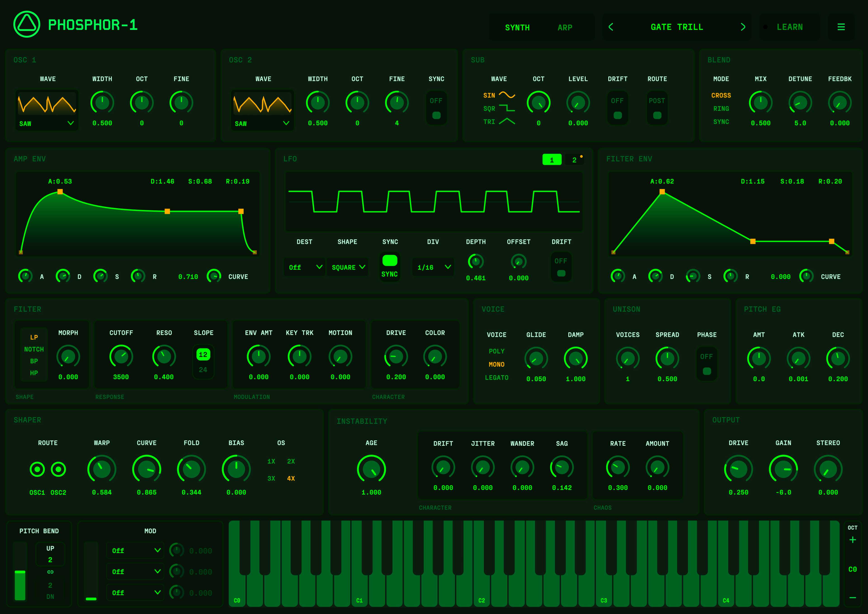Lower keyboard octave with minus icon
The width and height of the screenshot is (868, 614).
(852, 598)
